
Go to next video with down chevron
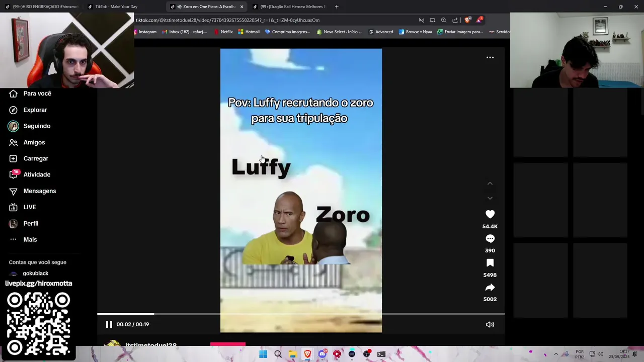click(490, 198)
